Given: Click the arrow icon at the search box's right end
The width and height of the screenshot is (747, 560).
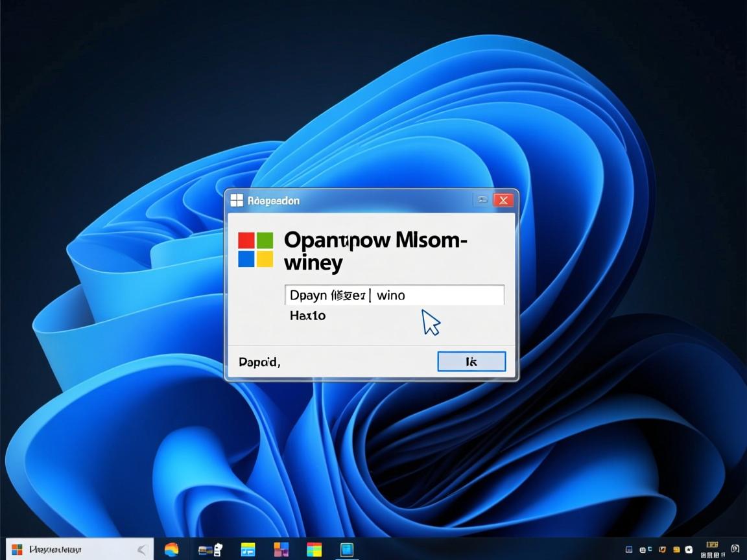Looking at the screenshot, I should (x=143, y=550).
